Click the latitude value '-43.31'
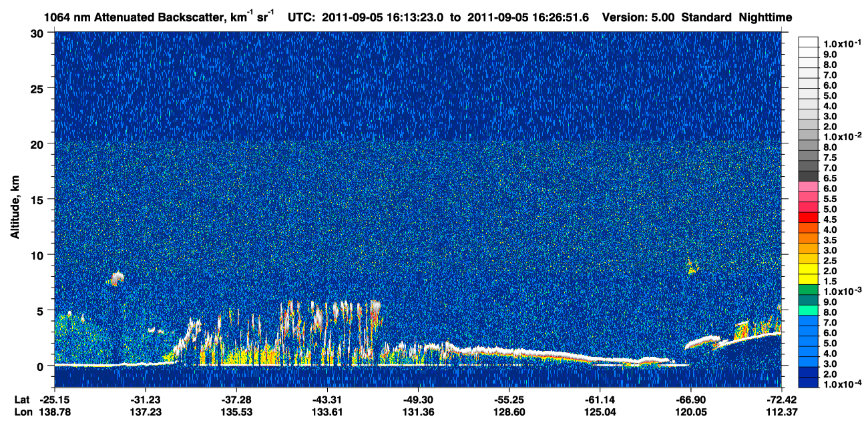This screenshot has height=445, width=868. click(327, 399)
